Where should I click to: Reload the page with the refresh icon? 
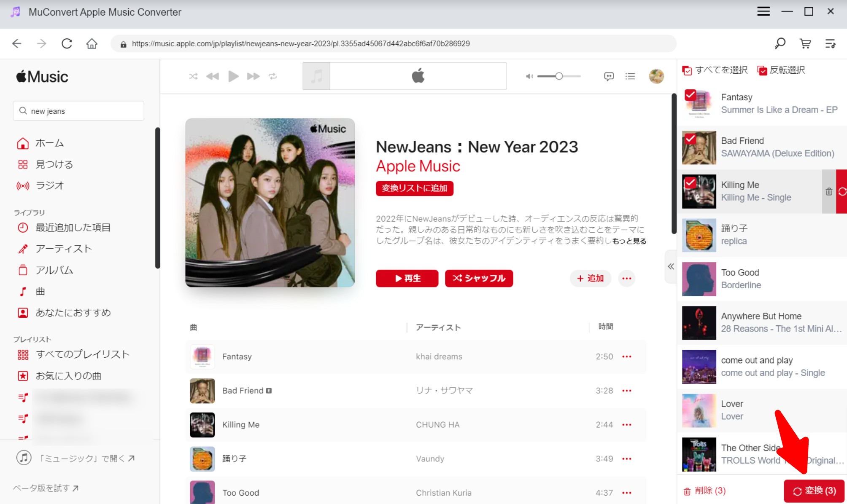pyautogui.click(x=67, y=43)
